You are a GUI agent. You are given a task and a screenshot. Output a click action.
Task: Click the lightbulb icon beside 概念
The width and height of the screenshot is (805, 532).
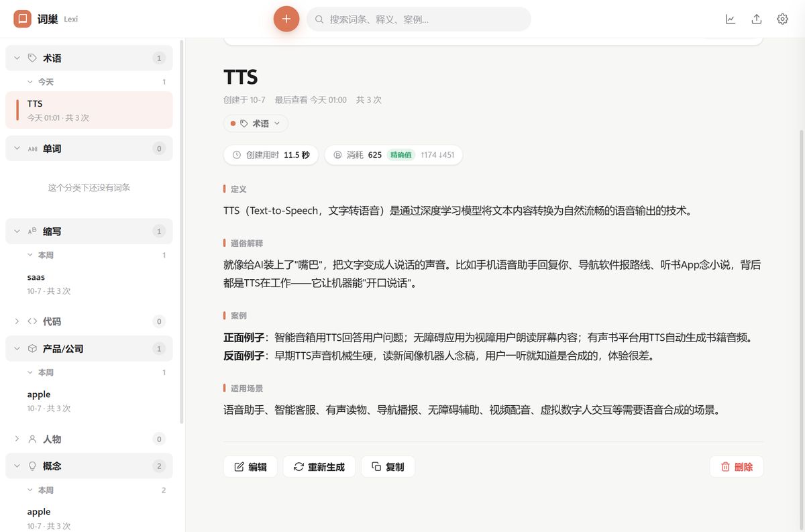(x=32, y=466)
